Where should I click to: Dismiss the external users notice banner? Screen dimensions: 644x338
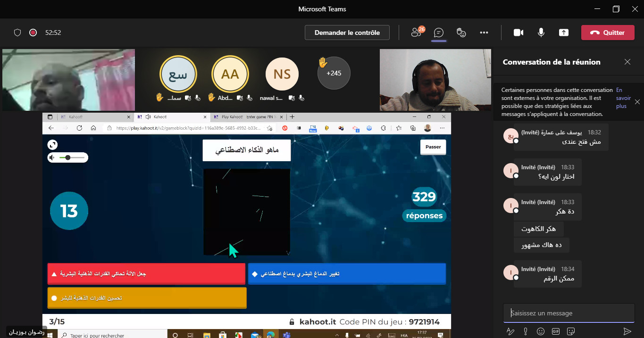click(637, 102)
